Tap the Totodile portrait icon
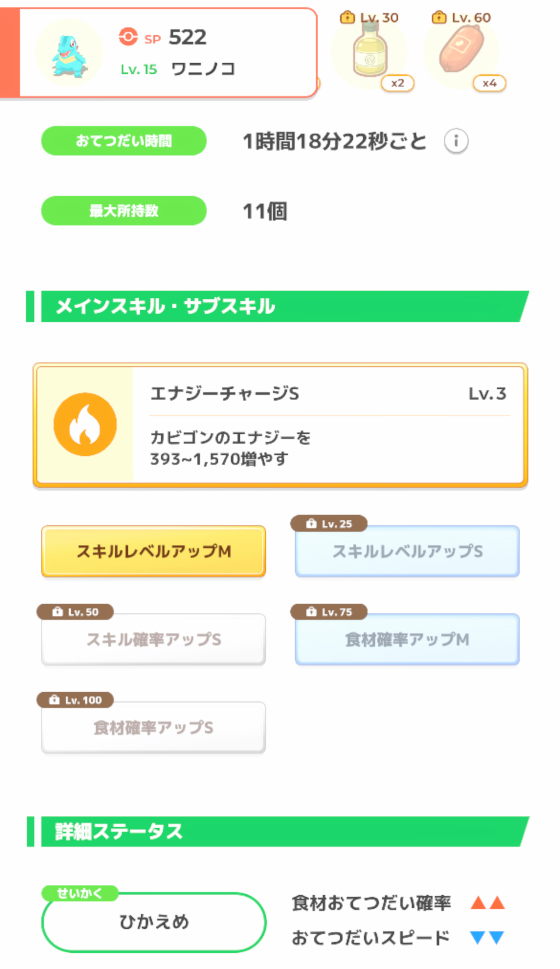The width and height of the screenshot is (560, 969). pos(69,53)
